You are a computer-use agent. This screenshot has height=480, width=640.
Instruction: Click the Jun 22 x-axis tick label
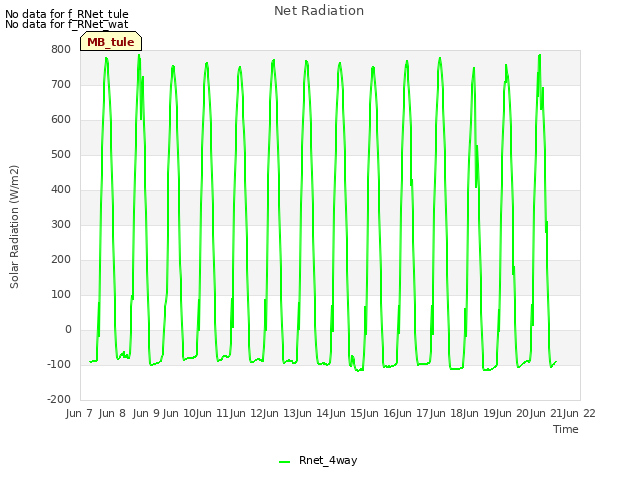(580, 413)
